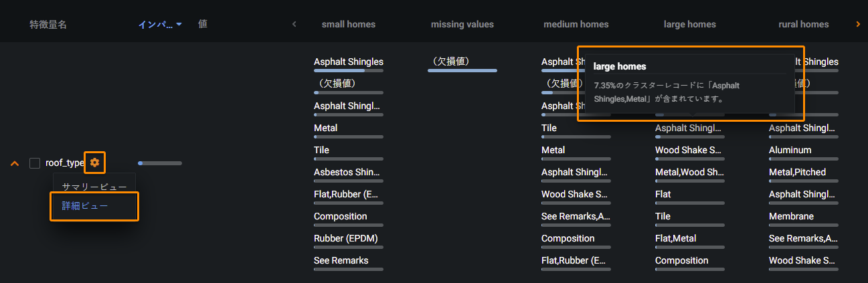The image size is (868, 283).
Task: Open the インパクト sort dropdown
Action: [161, 25]
